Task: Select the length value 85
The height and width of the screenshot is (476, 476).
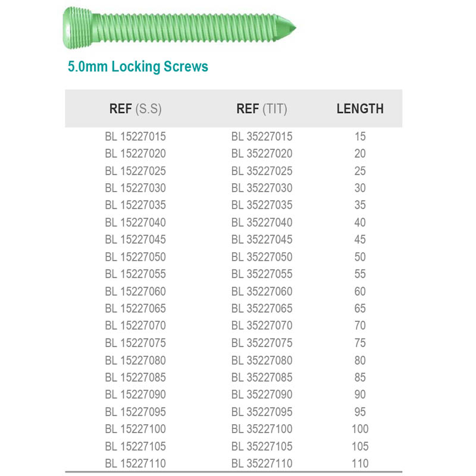Action: coord(360,377)
